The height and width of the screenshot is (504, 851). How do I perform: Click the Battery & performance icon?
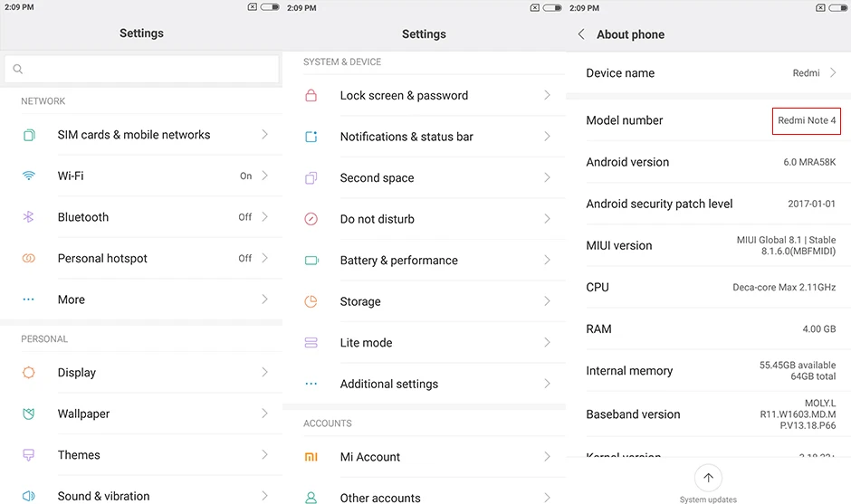coord(311,261)
